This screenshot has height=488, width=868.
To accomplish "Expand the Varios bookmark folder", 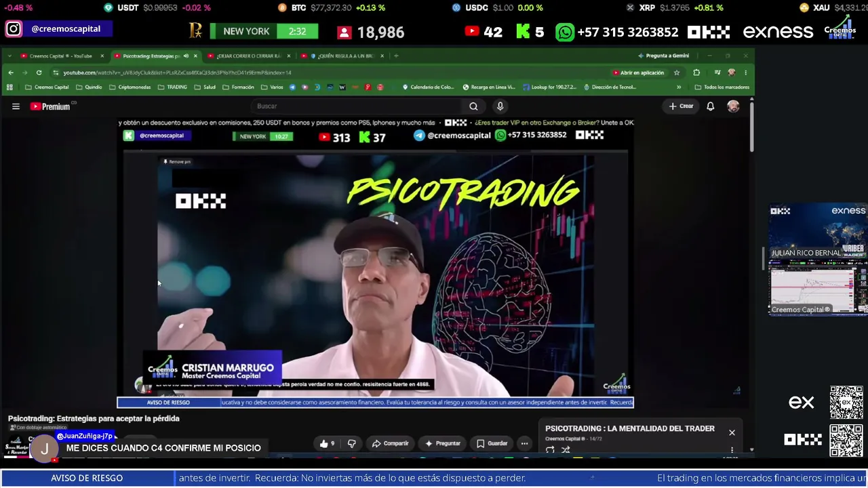I will [272, 87].
